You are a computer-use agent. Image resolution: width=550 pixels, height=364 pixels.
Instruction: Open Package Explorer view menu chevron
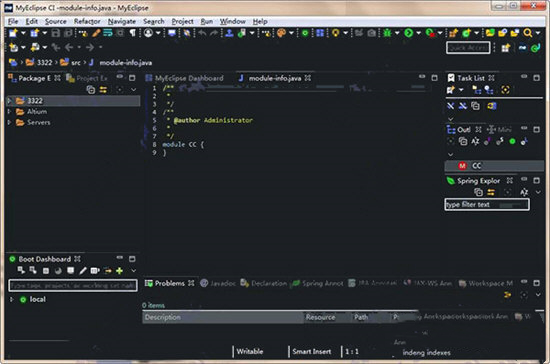(x=133, y=90)
